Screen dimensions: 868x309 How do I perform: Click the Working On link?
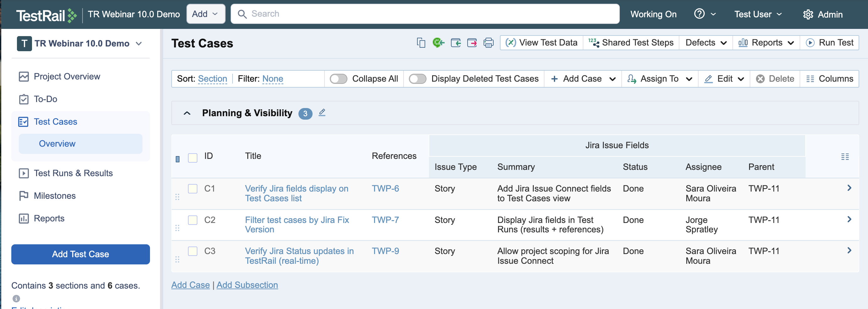653,14
